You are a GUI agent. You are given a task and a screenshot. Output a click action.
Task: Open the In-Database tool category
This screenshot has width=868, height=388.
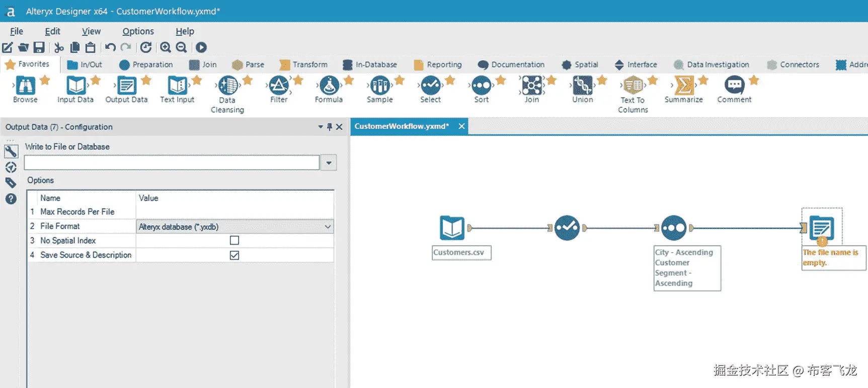click(x=370, y=64)
